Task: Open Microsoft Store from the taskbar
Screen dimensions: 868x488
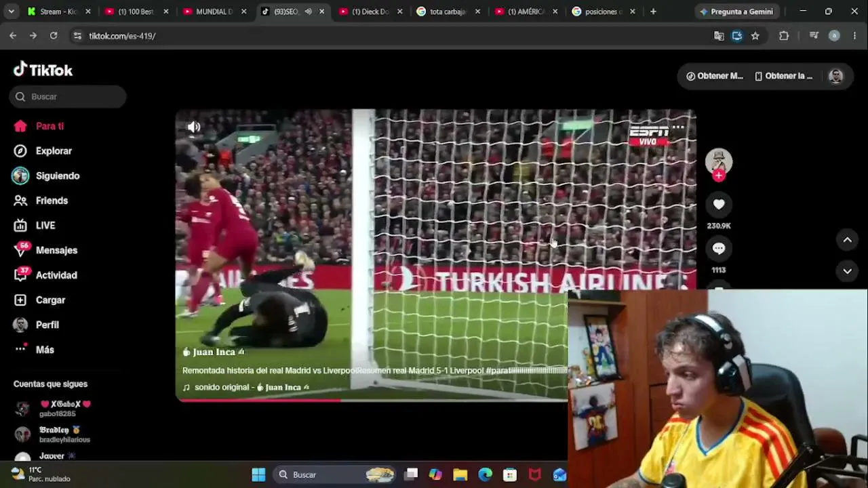Action: tap(510, 474)
